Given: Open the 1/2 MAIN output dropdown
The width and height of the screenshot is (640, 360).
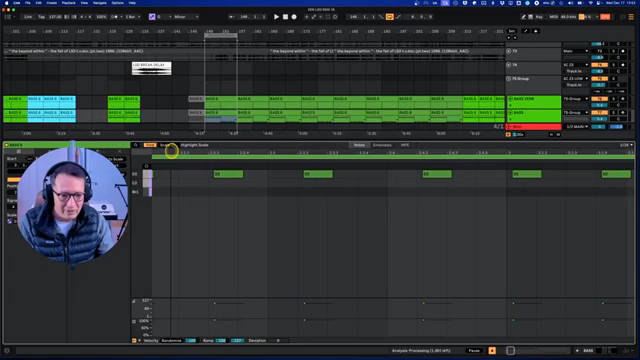Looking at the screenshot, I should pos(577,127).
